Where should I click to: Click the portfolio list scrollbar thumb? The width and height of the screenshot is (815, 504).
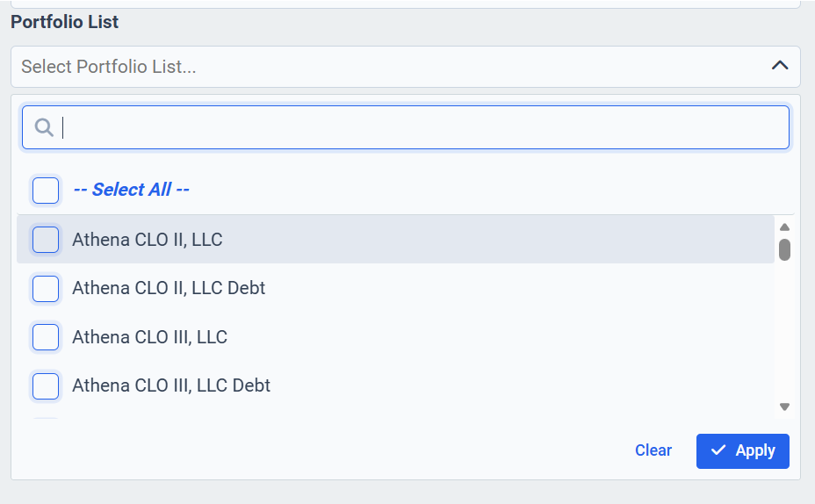point(784,249)
